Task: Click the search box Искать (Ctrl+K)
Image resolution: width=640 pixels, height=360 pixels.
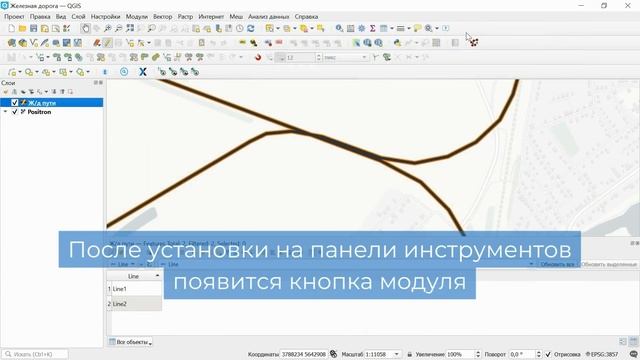Action: pos(35,354)
